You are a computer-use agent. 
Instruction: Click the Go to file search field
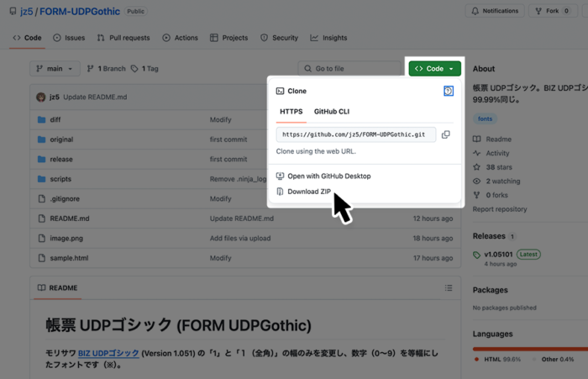349,69
